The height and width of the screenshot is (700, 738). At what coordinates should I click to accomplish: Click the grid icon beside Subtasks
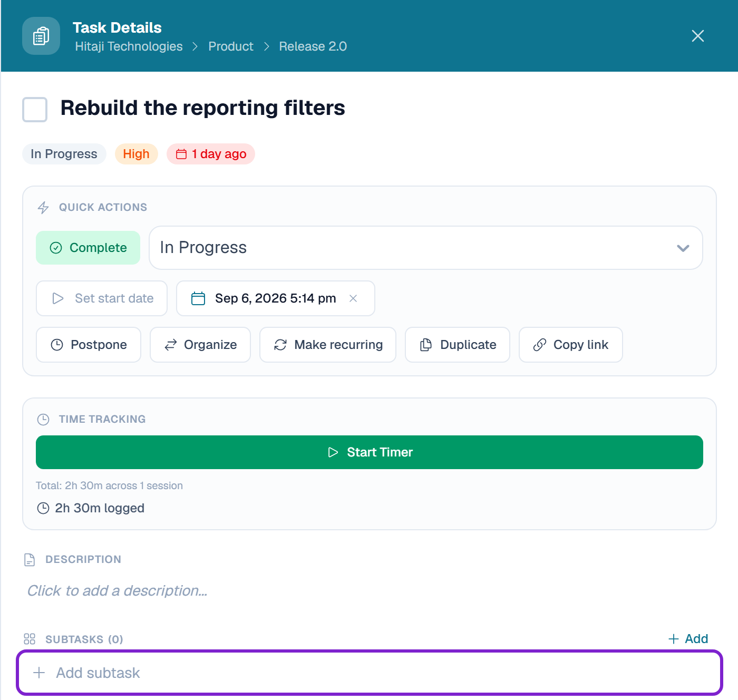(x=30, y=639)
